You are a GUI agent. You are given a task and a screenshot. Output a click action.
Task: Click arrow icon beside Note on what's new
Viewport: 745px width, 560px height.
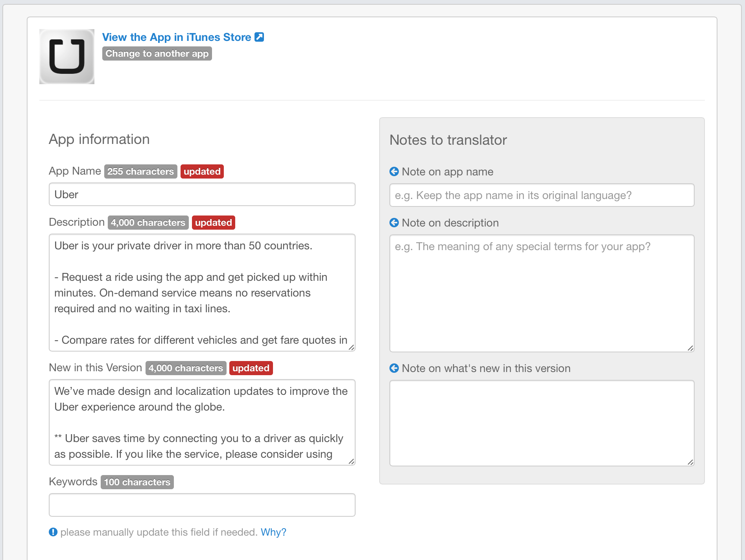[394, 368]
